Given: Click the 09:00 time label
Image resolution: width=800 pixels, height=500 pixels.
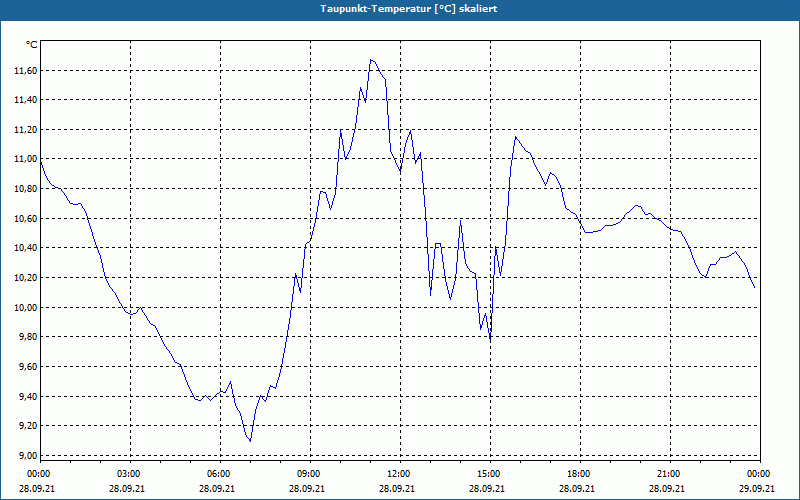Looking at the screenshot, I should click(310, 474).
